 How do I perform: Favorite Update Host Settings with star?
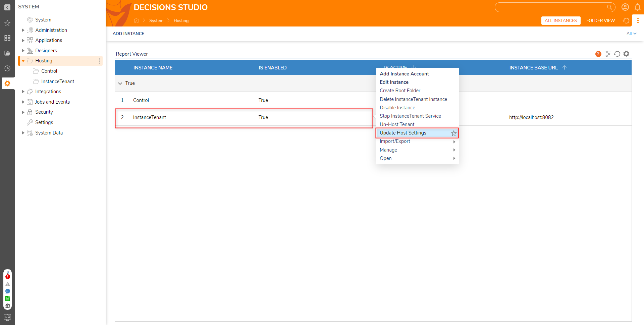tap(454, 133)
